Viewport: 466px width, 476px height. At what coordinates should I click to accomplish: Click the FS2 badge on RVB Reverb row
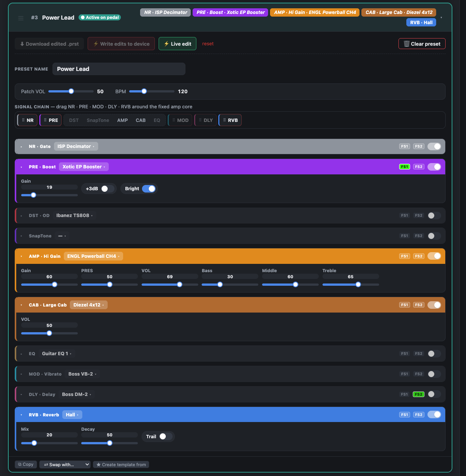pos(418,415)
